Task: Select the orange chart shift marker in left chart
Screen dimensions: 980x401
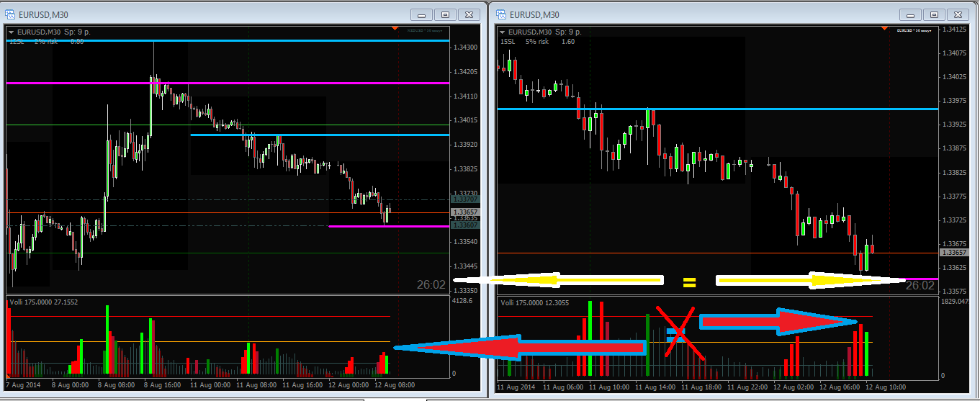Action: coord(395,28)
